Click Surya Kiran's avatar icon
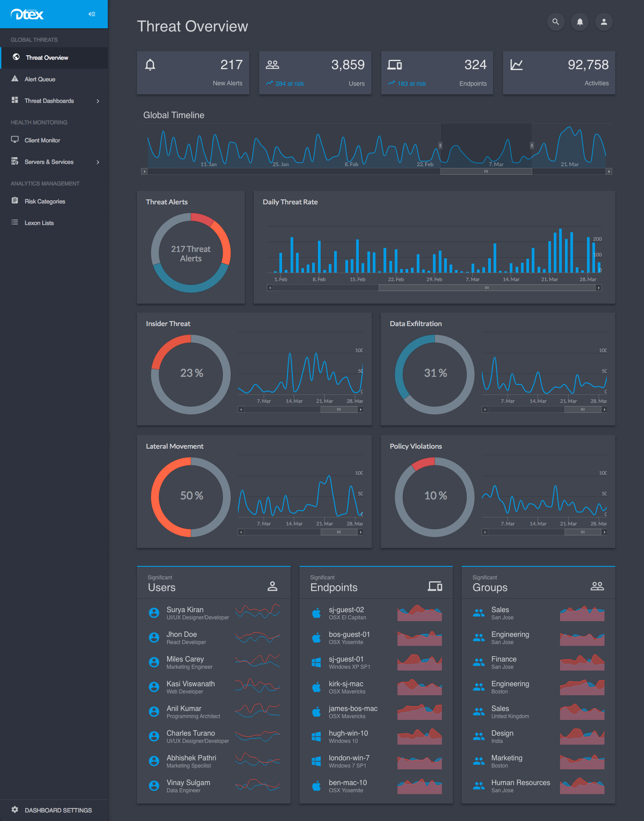644x821 pixels. [x=154, y=613]
